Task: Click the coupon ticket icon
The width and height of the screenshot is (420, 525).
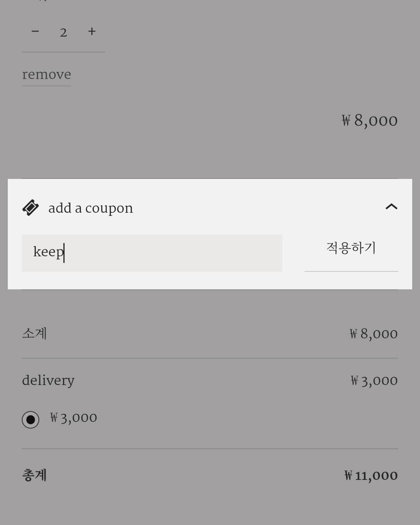Action: (x=30, y=208)
